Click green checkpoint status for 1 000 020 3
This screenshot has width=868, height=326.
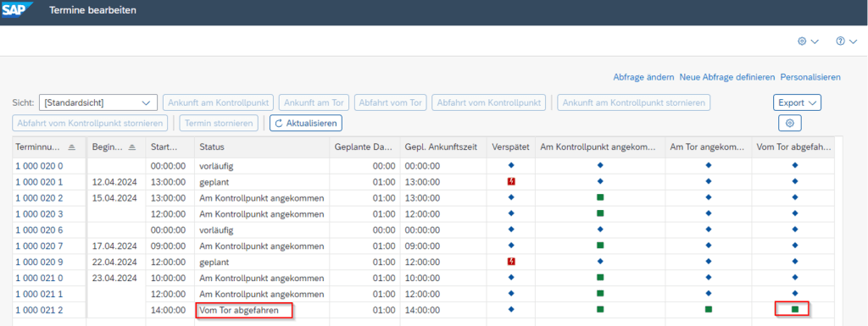pyautogui.click(x=600, y=213)
